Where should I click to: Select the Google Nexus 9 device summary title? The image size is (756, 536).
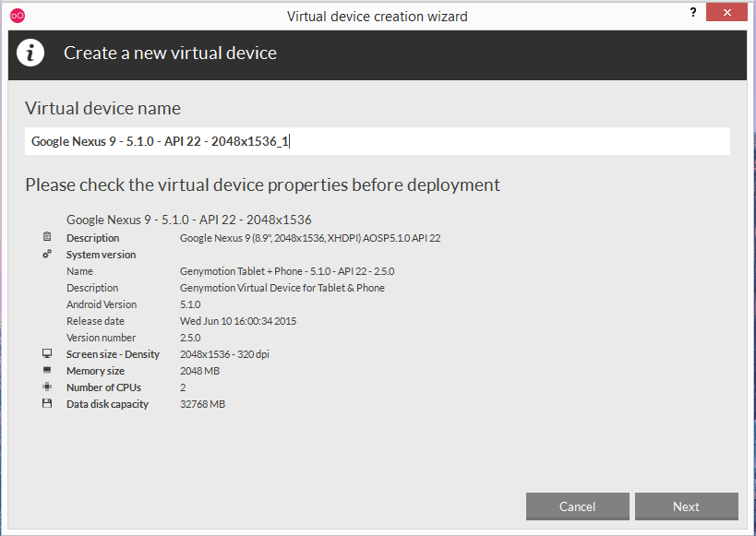pos(188,220)
